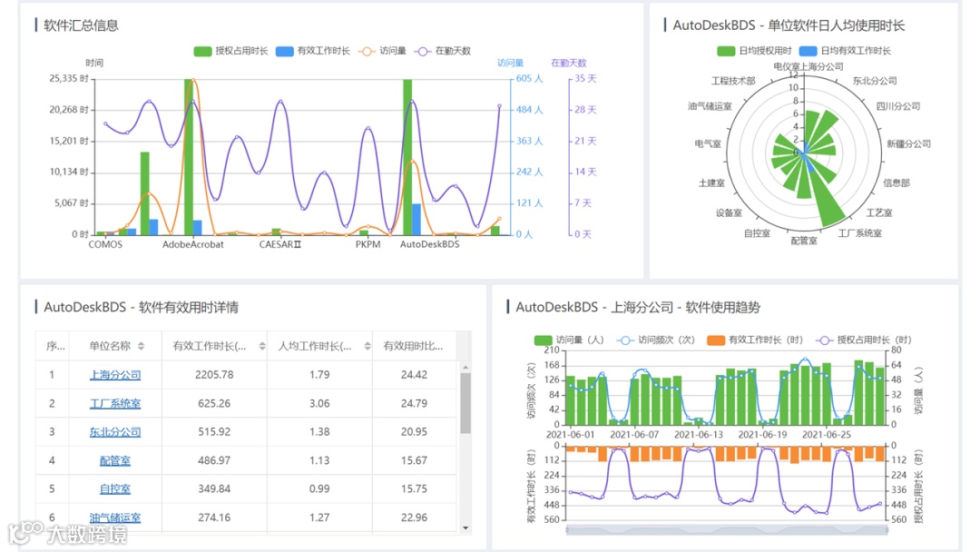
Task: Click the table scrollbar down arrow
Action: 465,528
